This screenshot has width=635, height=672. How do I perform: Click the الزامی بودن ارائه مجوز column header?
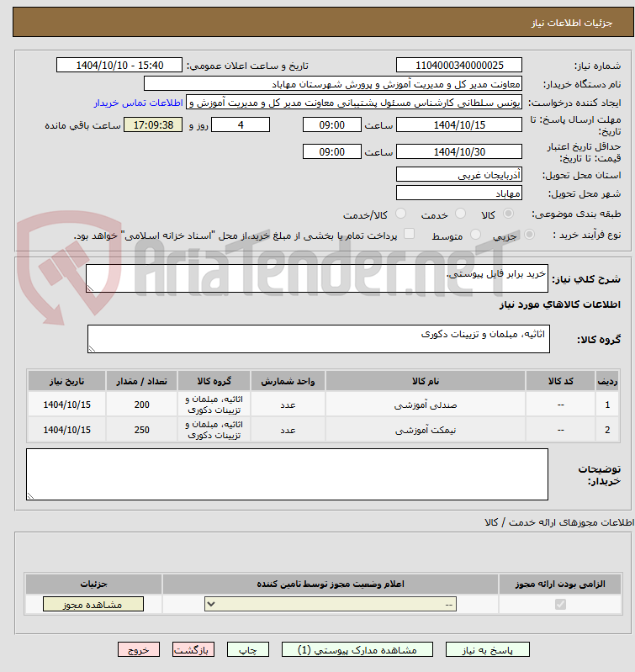click(560, 585)
